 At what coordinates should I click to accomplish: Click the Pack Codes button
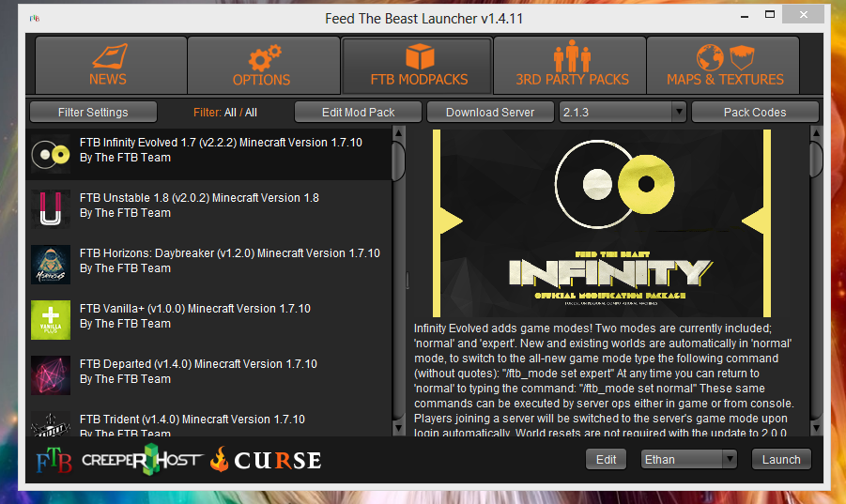coord(755,112)
